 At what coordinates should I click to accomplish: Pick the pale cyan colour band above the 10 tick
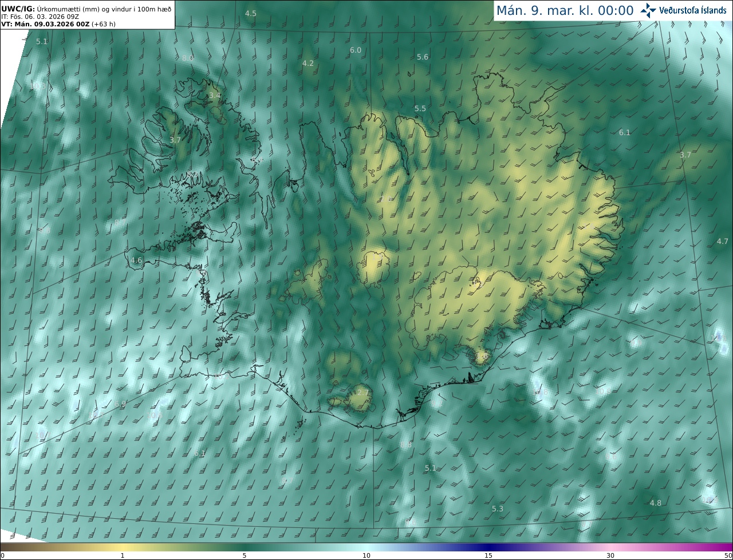pos(366,547)
